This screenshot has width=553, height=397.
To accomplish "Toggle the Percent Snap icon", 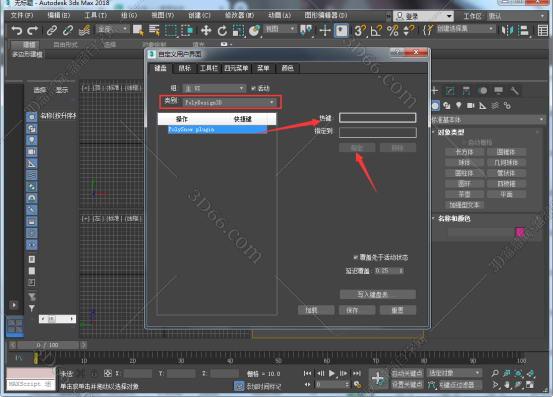I will pyautogui.click(x=393, y=31).
